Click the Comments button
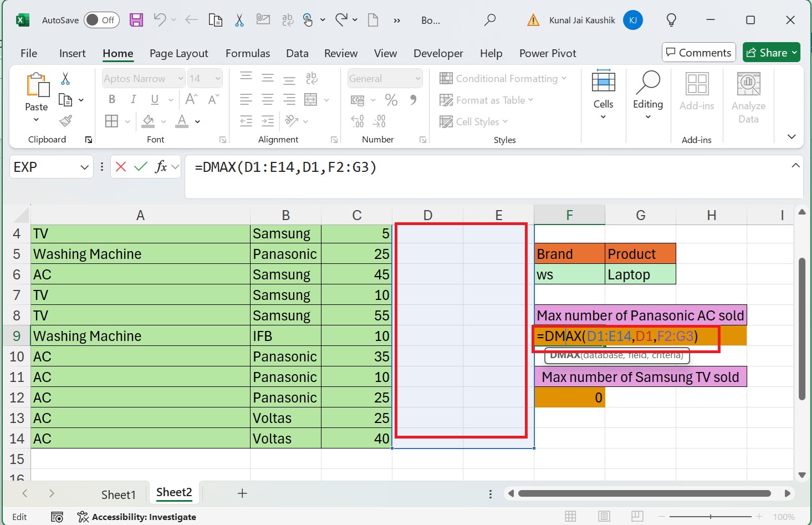 tap(698, 53)
